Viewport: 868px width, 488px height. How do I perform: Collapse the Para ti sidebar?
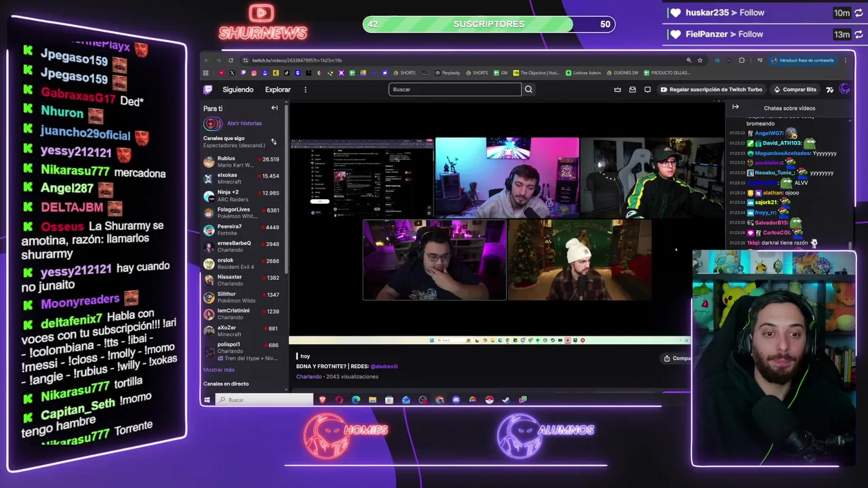(275, 108)
